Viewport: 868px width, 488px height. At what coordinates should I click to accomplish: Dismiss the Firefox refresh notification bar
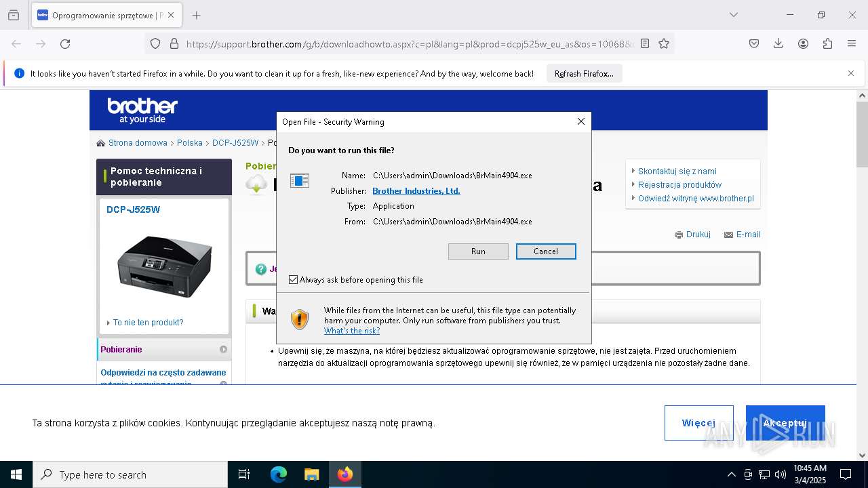[851, 73]
